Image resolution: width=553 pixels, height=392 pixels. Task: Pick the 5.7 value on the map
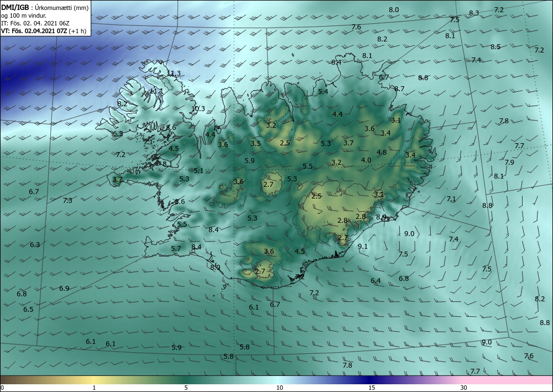(176, 249)
